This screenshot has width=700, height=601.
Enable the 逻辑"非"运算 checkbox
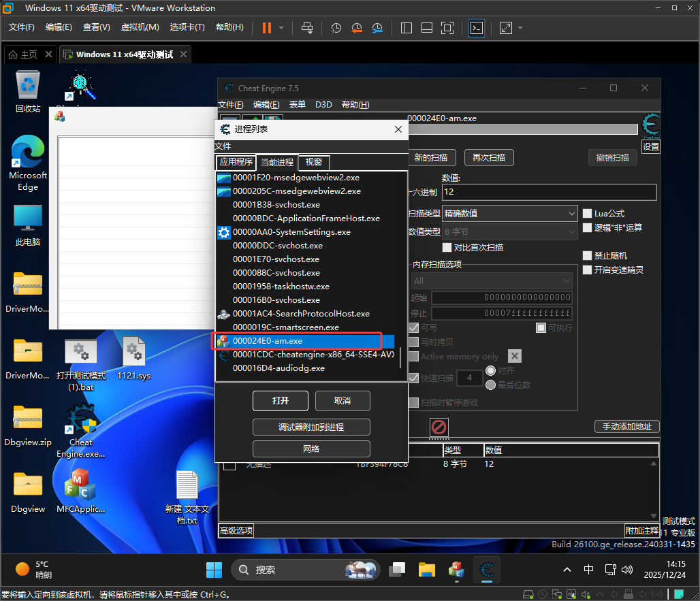coord(588,227)
